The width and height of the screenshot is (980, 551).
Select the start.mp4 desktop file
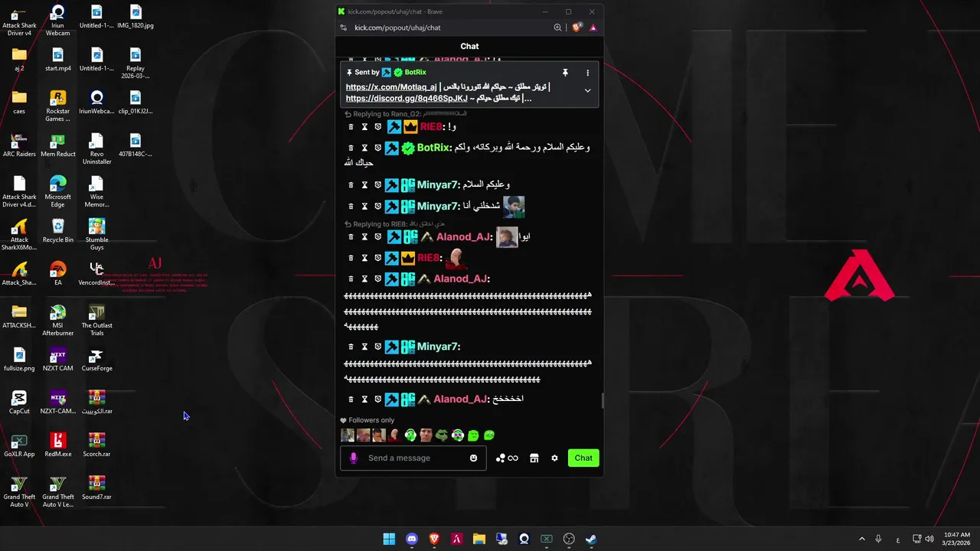click(57, 60)
